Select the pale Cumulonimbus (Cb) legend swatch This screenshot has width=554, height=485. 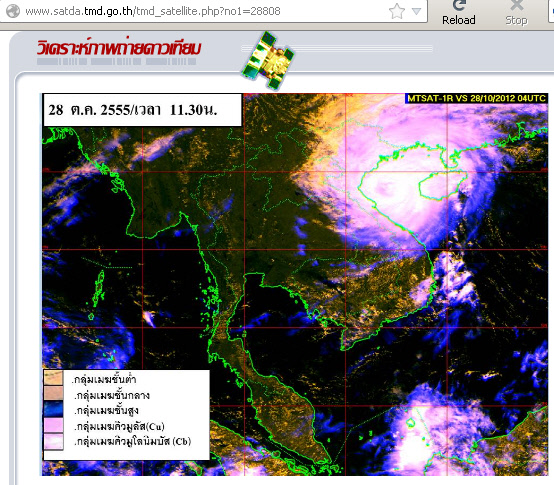click(x=53, y=441)
